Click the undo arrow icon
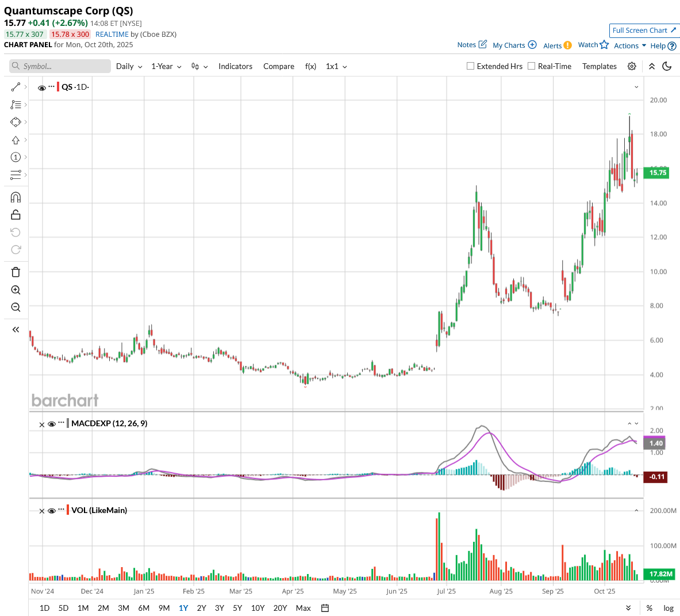 (16, 232)
